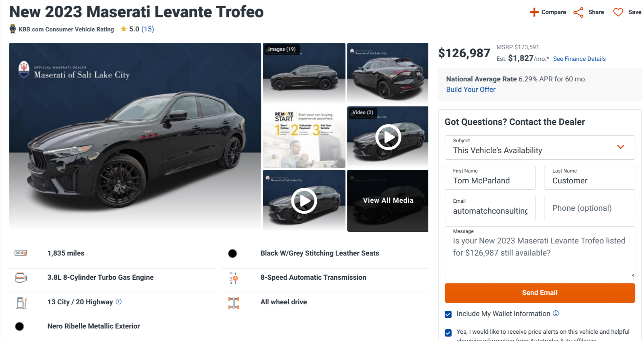Click the Build Your Offer link
Image resolution: width=644 pixels, height=341 pixels.
pos(470,89)
